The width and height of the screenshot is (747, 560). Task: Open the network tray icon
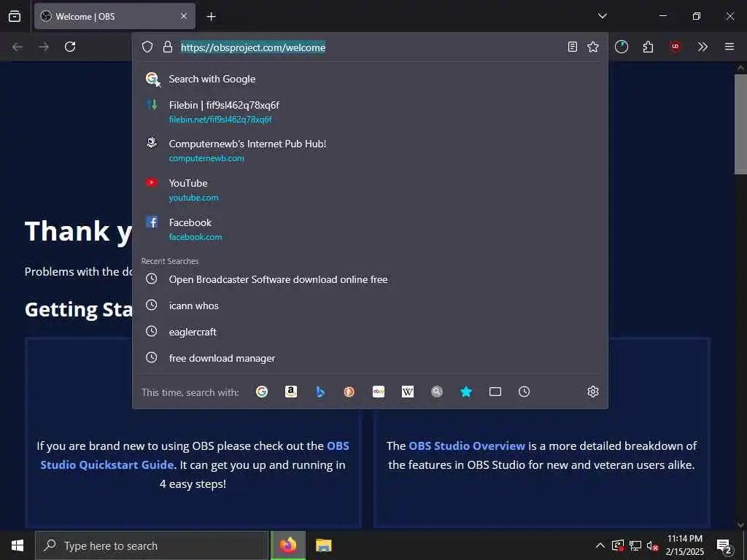click(635, 545)
